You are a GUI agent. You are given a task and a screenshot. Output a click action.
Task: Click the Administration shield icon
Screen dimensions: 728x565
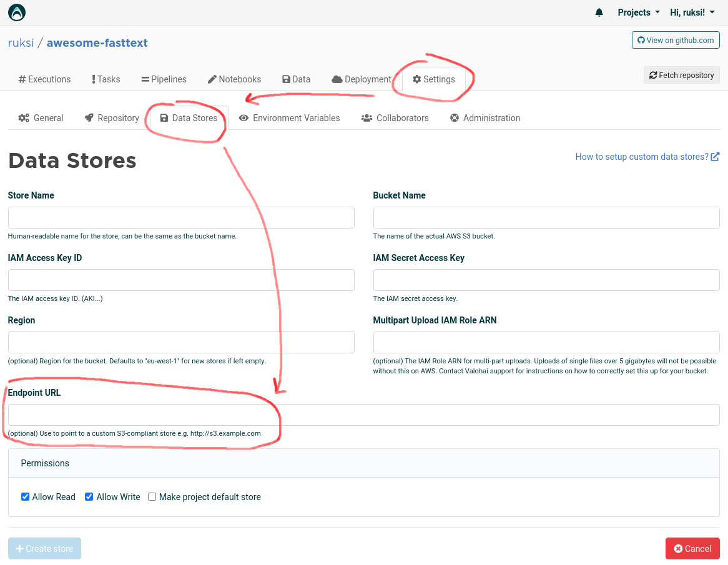(455, 118)
